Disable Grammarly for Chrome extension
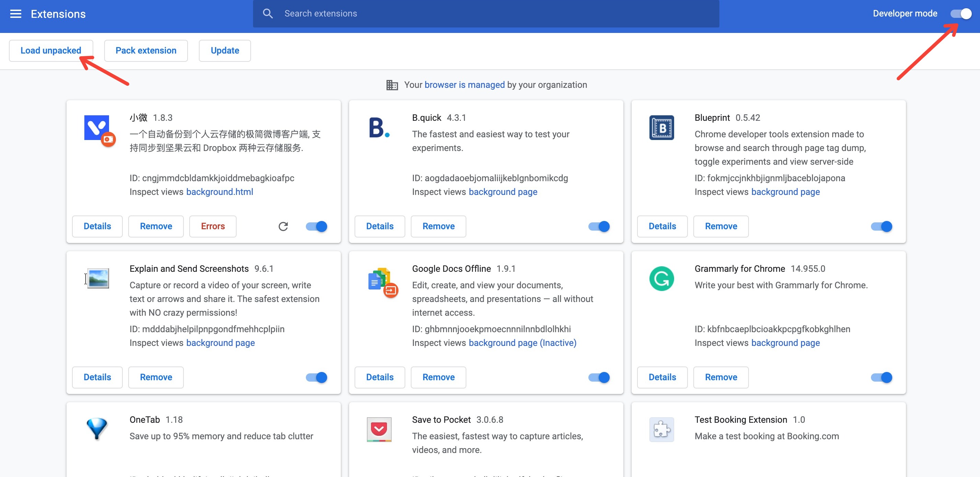This screenshot has height=477, width=980. 881,377
